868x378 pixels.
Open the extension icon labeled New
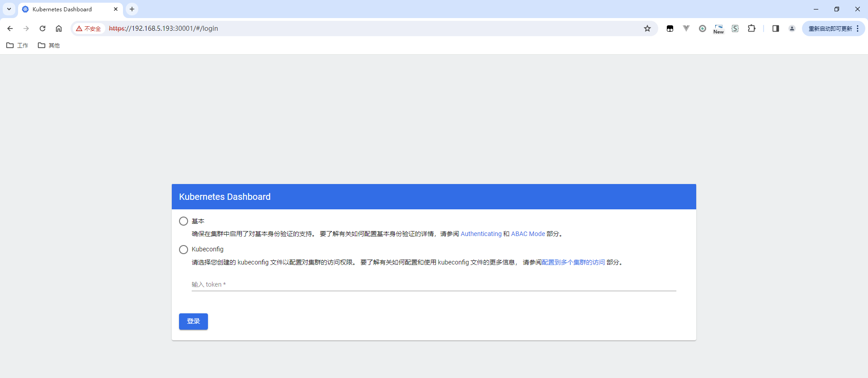pos(719,29)
